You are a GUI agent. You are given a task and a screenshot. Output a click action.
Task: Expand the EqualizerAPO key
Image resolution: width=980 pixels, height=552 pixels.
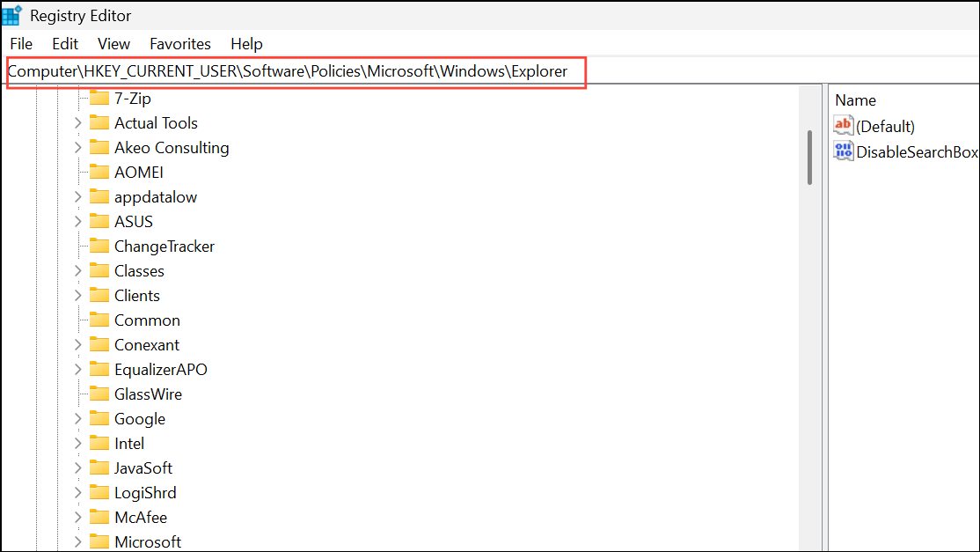point(78,370)
